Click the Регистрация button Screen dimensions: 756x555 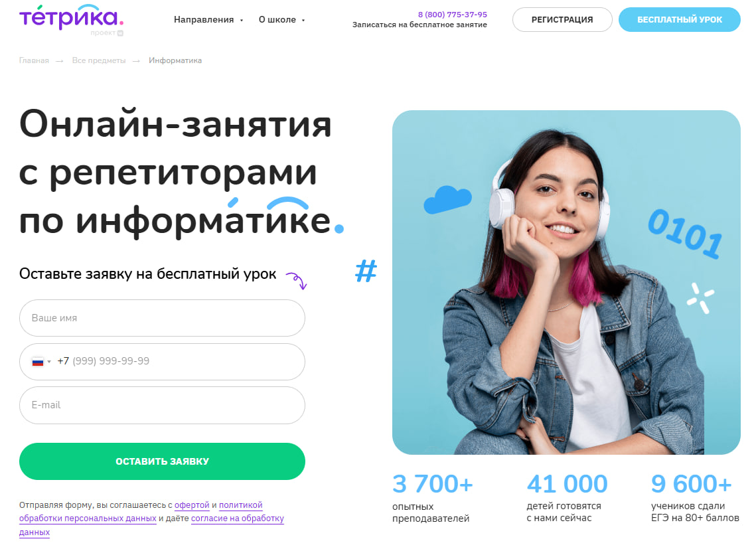click(x=562, y=20)
